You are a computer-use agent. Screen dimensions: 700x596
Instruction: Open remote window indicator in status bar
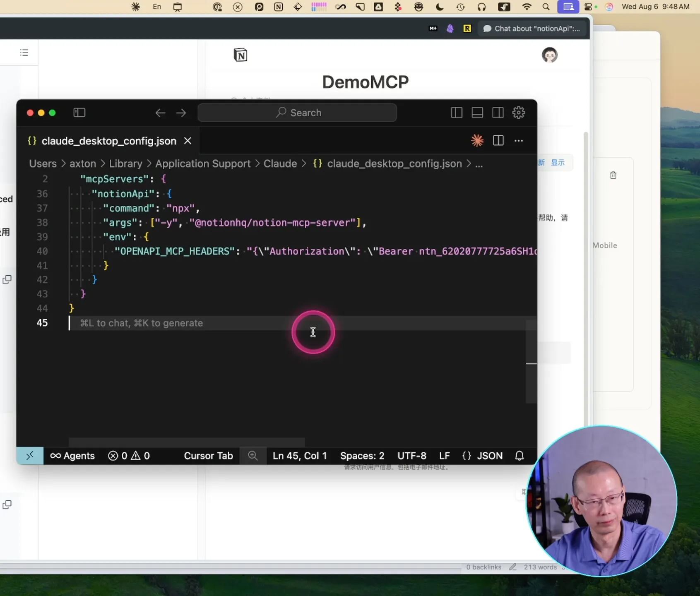click(x=30, y=456)
